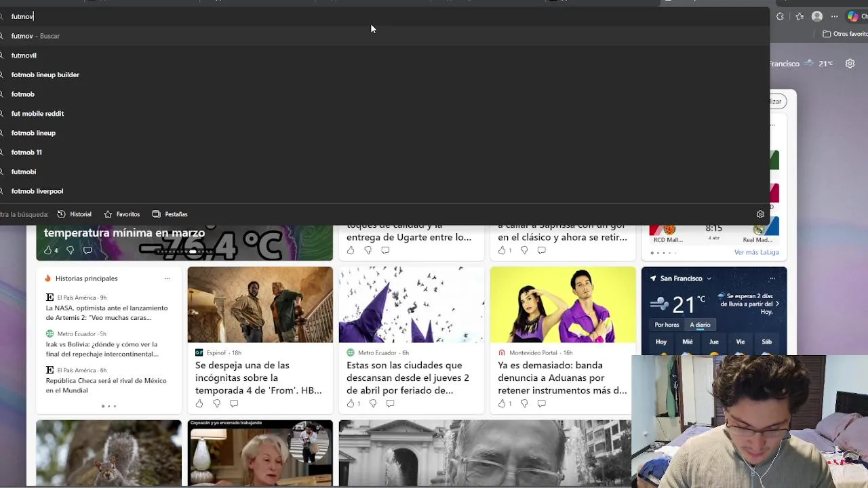This screenshot has width=868, height=488.
Task: Dislike the "entrega de Ugarte" article
Action: click(368, 250)
